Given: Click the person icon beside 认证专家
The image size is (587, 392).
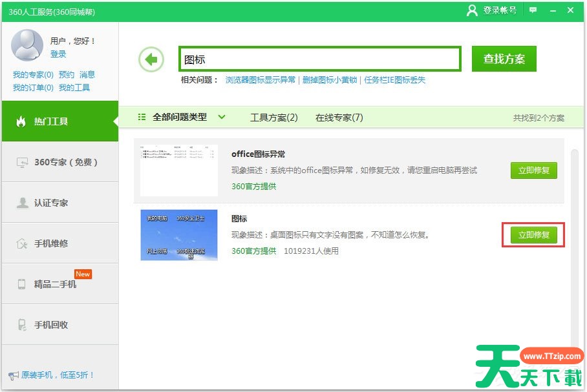Looking at the screenshot, I should tap(21, 203).
